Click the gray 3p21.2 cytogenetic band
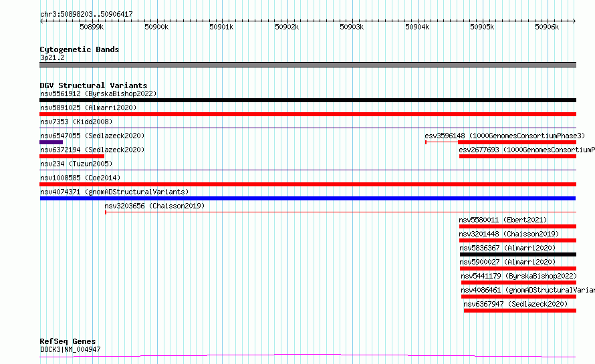 pos(308,65)
